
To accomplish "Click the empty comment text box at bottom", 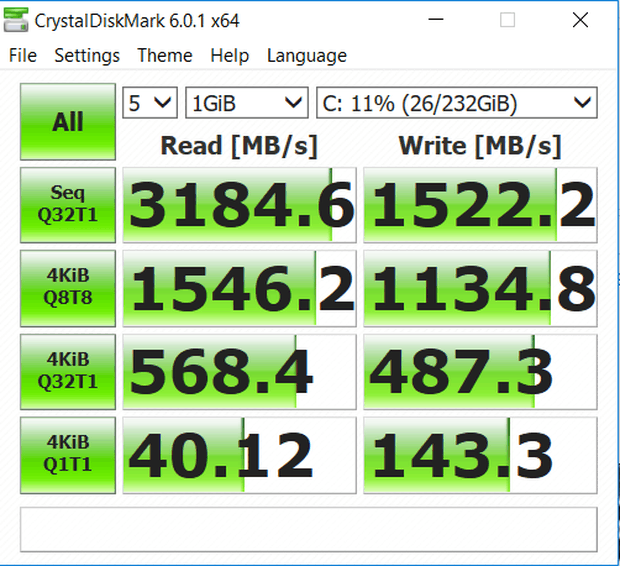I will pos(309,530).
